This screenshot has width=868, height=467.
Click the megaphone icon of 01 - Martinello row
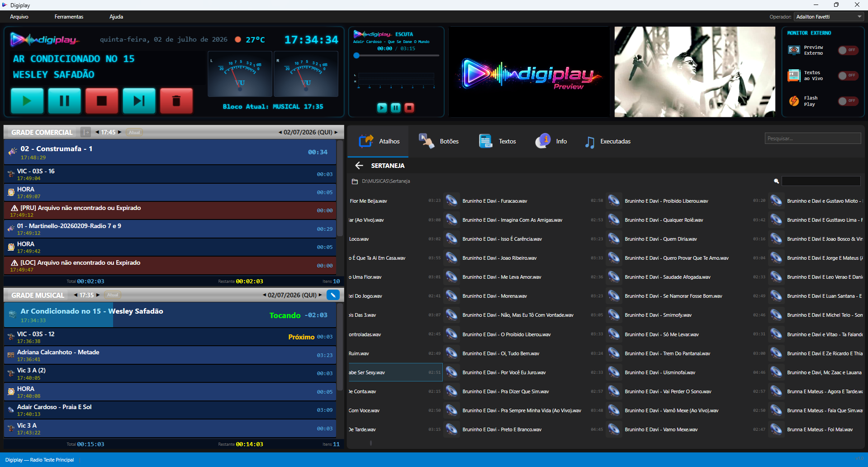pos(11,229)
